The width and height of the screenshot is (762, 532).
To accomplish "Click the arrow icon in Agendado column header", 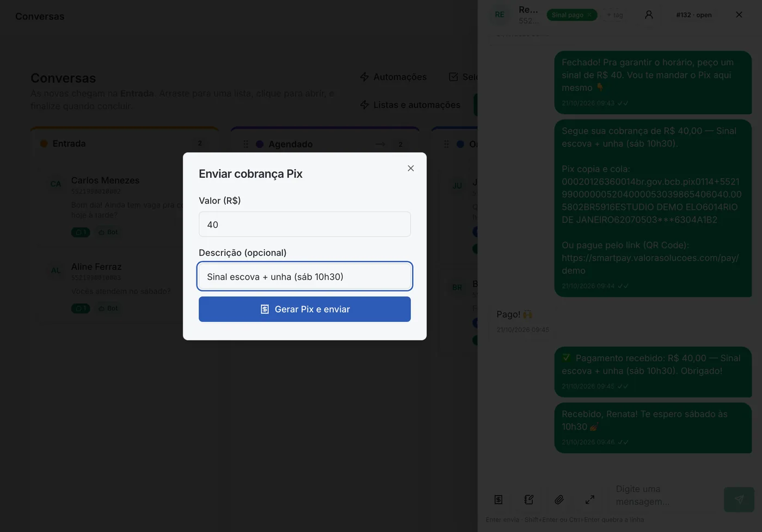I will tap(380, 144).
